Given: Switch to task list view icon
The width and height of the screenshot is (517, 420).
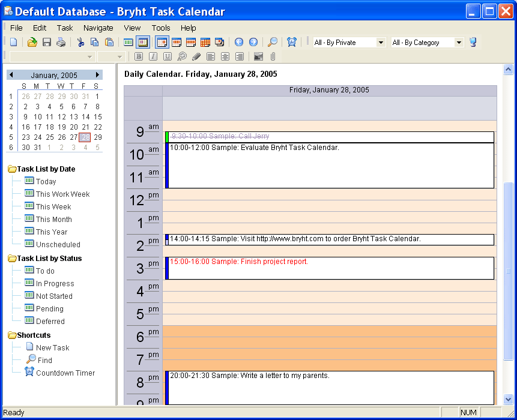Looking at the screenshot, I should tap(128, 42).
